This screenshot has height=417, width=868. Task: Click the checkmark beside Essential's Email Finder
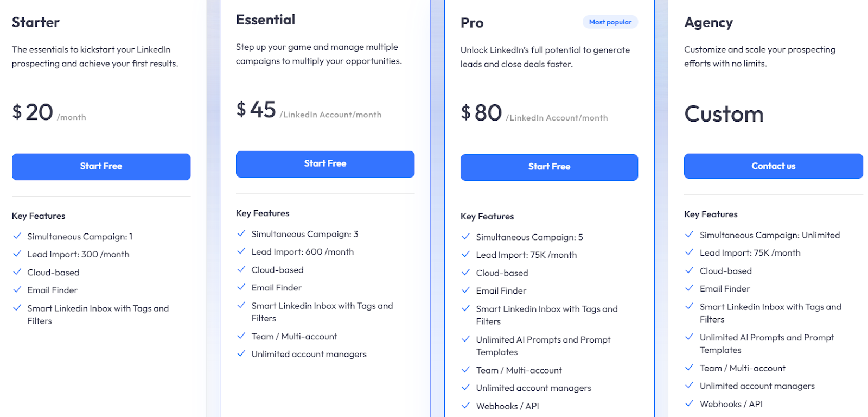(x=241, y=287)
